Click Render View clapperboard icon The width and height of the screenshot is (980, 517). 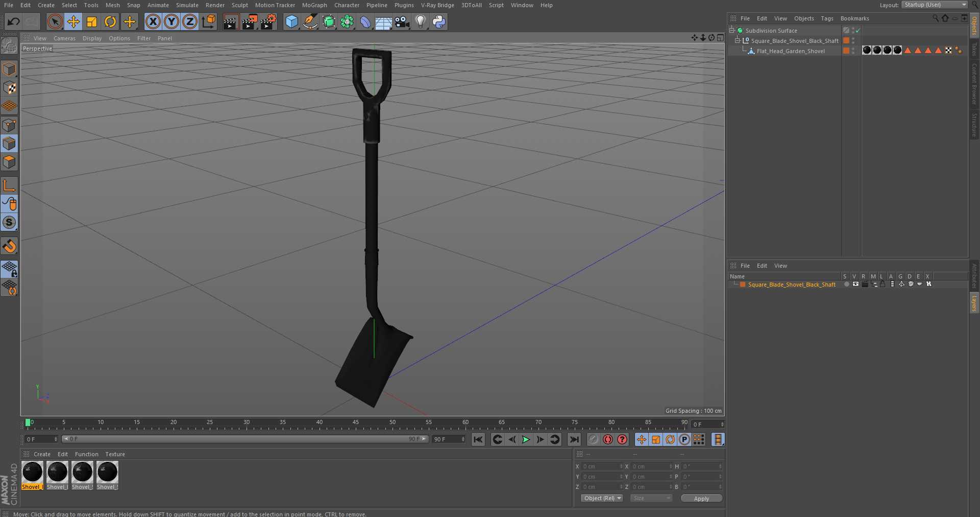point(231,21)
